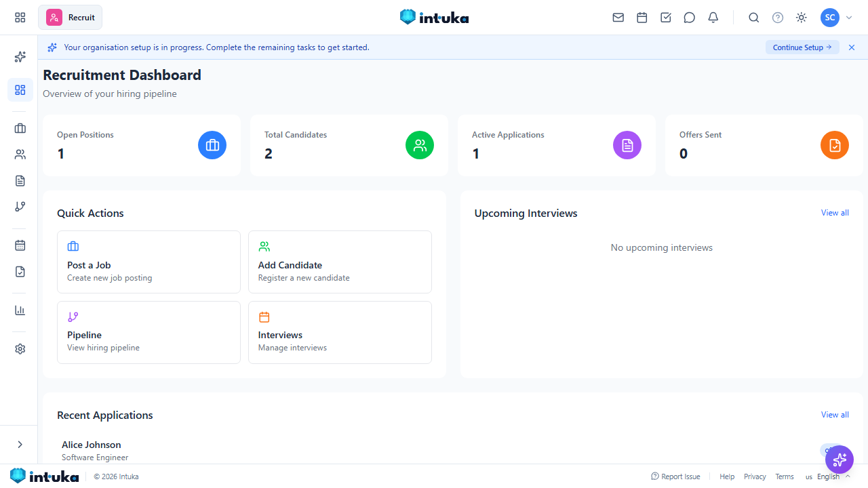
Task: Click the Open Positions briefcase icon
Action: 212,145
